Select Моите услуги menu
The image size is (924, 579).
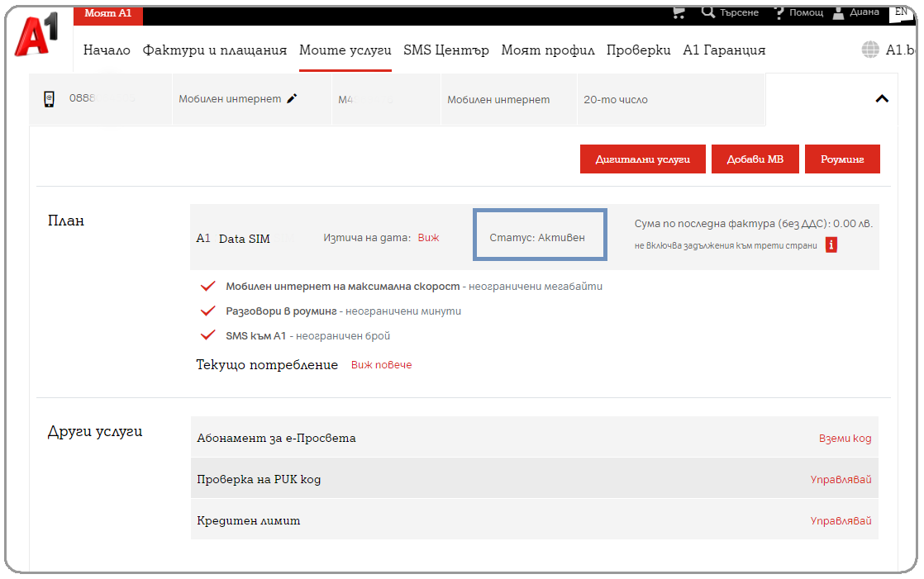point(345,50)
